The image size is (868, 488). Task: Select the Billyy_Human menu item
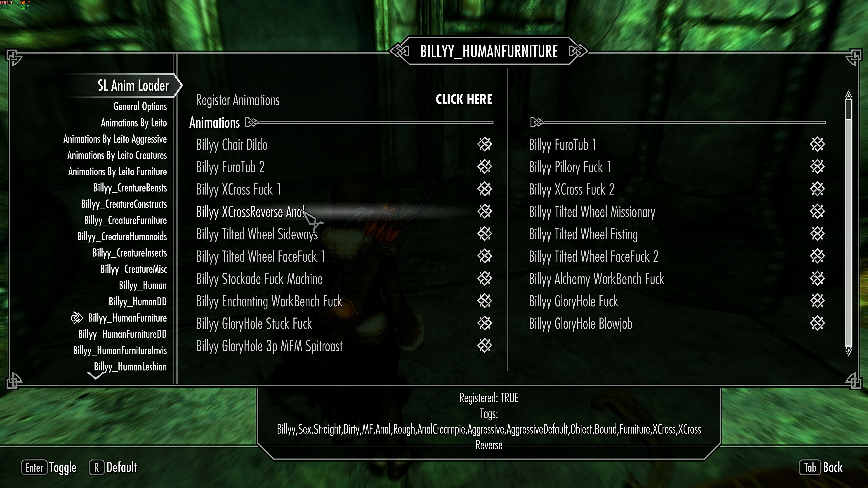142,285
